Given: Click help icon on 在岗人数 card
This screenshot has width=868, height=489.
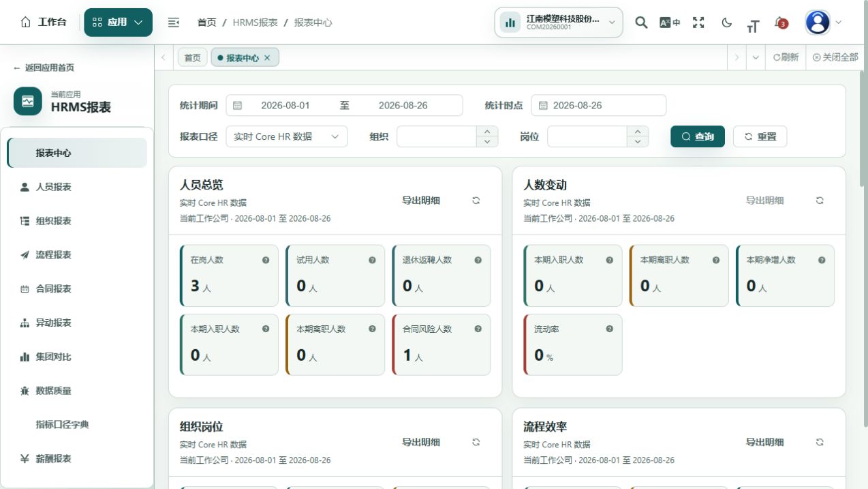Looking at the screenshot, I should coord(266,260).
